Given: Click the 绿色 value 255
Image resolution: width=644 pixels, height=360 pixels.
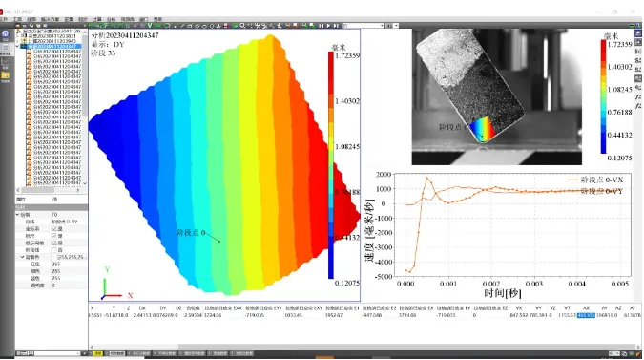Looking at the screenshot, I should point(56,271).
